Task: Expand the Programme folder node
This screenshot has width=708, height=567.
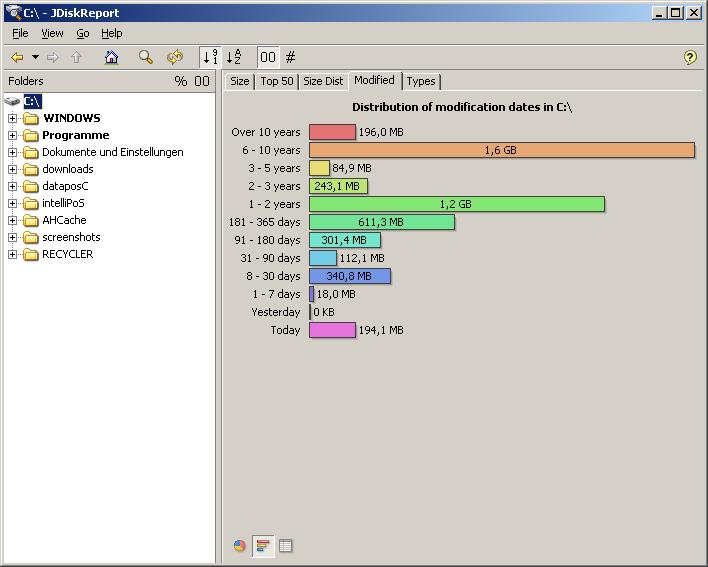Action: 12,135
